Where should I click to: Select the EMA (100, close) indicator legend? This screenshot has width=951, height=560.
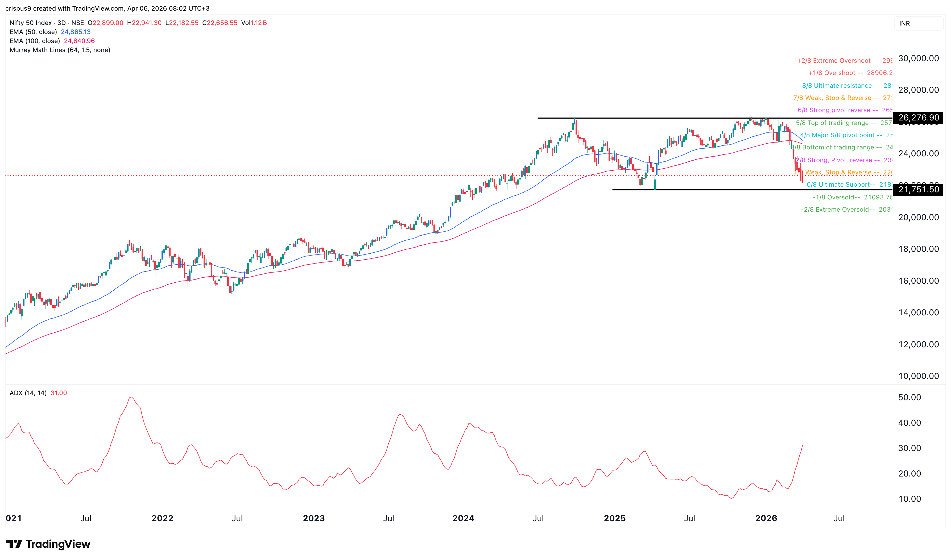point(35,41)
